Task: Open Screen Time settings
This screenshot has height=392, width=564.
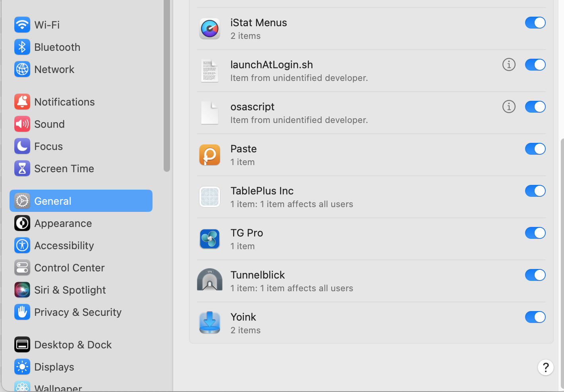Action: (81, 168)
